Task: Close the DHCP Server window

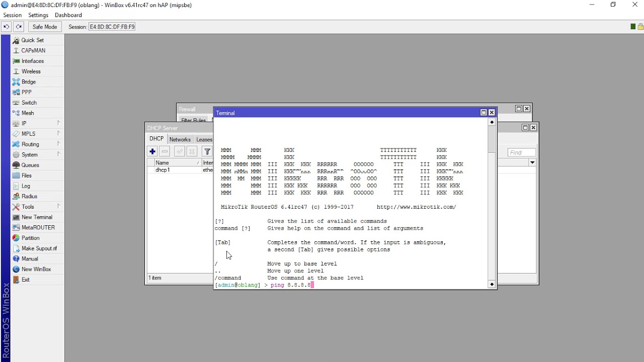Action: [x=533, y=128]
